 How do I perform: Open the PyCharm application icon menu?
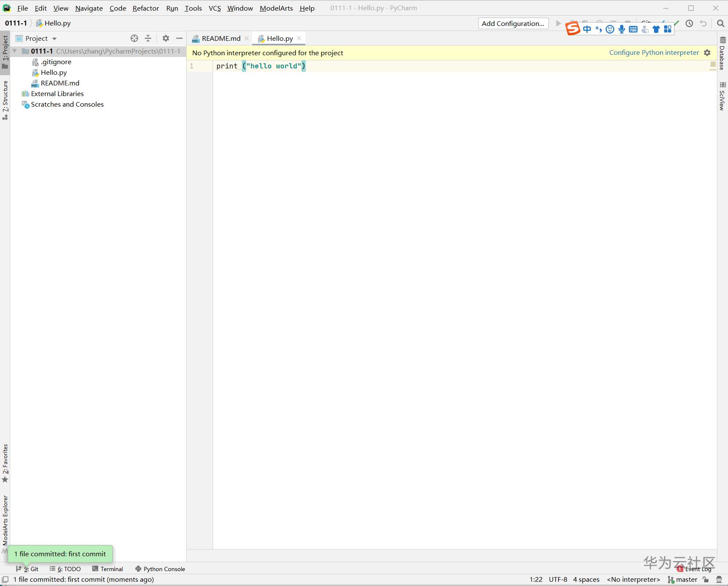[x=7, y=8]
